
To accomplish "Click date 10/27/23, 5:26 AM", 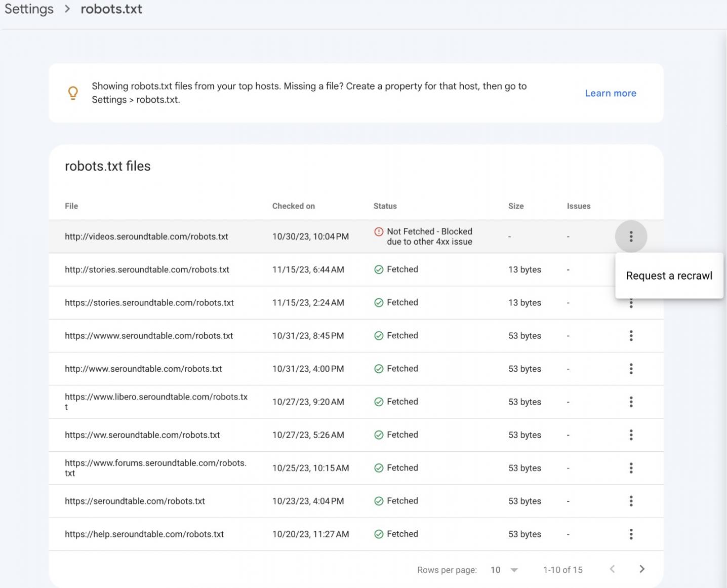I will (x=308, y=435).
